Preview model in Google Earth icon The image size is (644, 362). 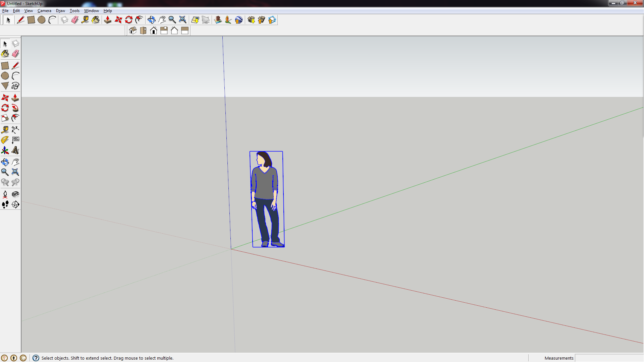(x=238, y=20)
